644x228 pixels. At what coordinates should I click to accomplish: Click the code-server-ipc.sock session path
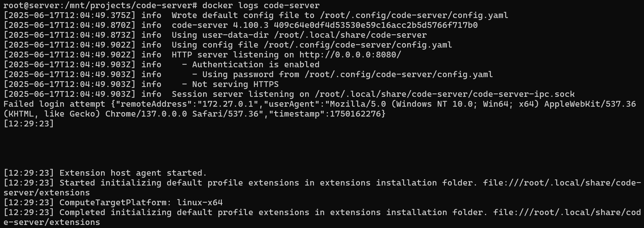pos(445,94)
